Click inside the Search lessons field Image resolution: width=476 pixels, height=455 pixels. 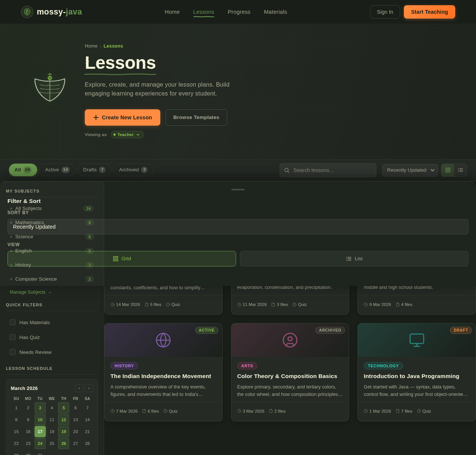331,170
